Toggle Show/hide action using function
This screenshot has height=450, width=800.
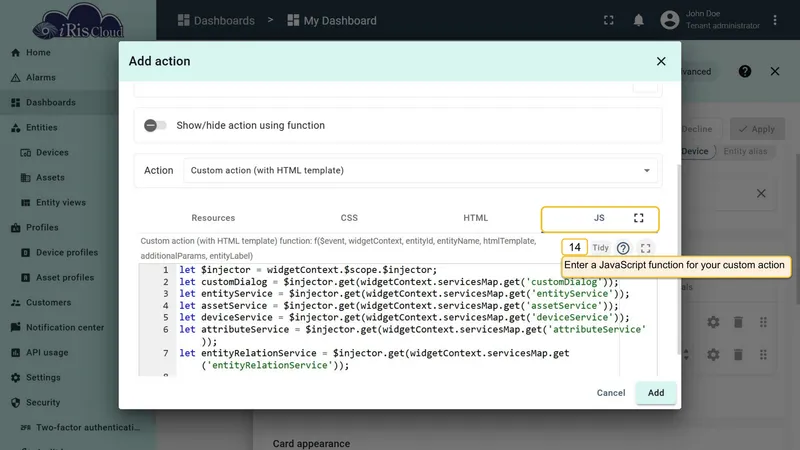(155, 126)
